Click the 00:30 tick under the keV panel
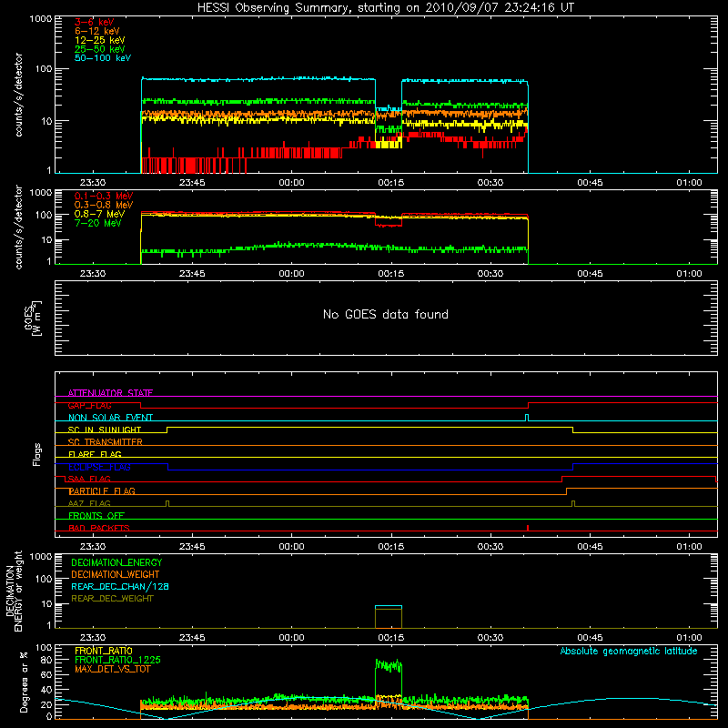Viewport: 728px width, 728px height. click(490, 183)
